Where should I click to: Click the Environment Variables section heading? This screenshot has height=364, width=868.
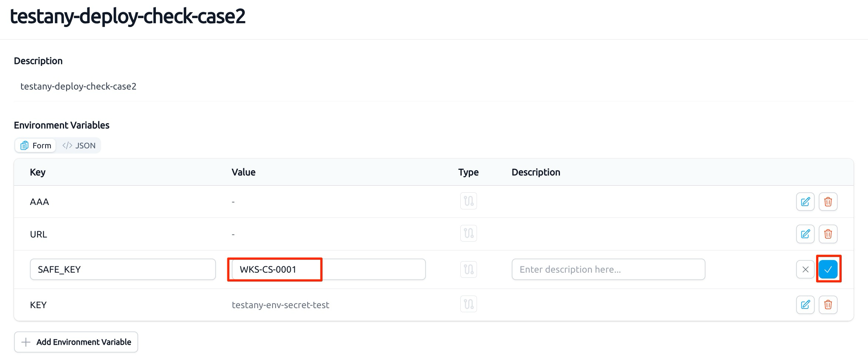pos(61,125)
